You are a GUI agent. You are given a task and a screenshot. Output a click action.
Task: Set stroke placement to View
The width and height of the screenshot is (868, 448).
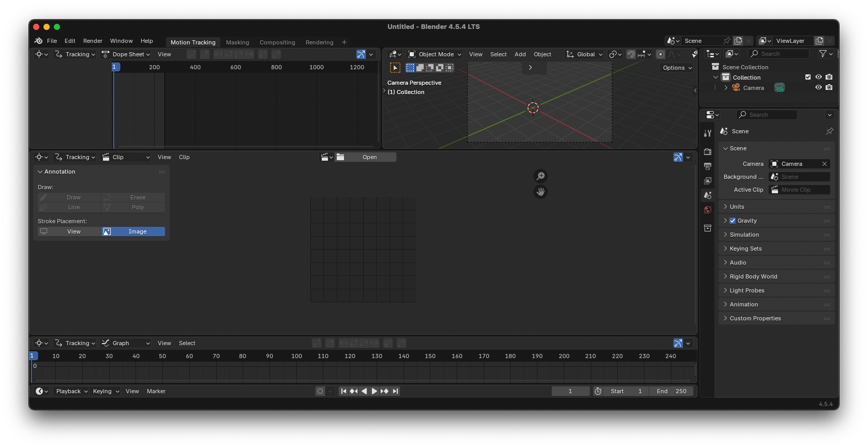click(x=69, y=231)
